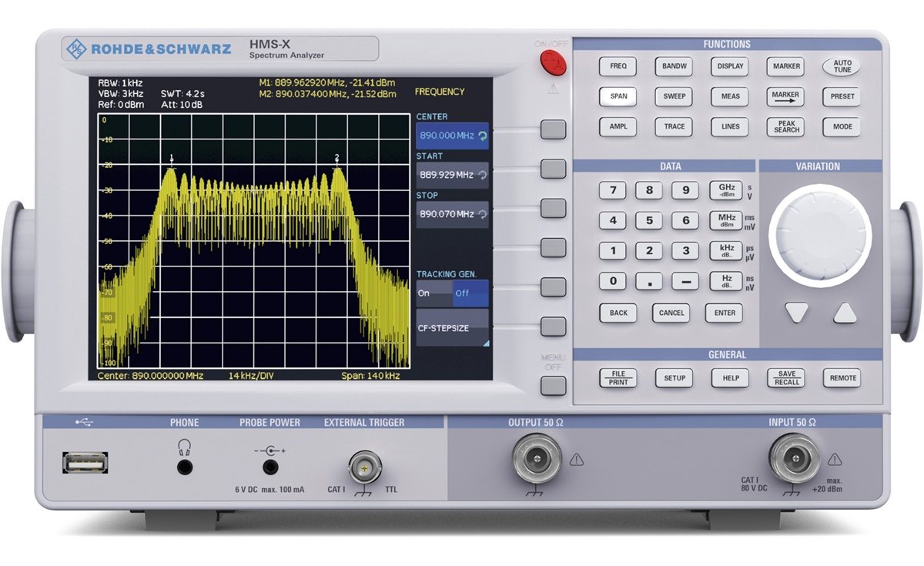Tap the number 6 key
Image resolution: width=924 pixels, height=566 pixels.
[685, 221]
